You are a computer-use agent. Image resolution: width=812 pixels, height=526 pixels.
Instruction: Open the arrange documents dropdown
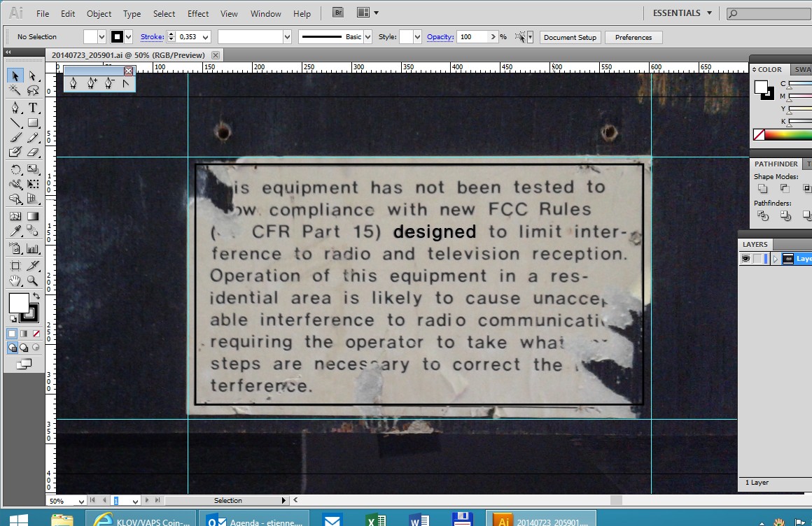(367, 13)
